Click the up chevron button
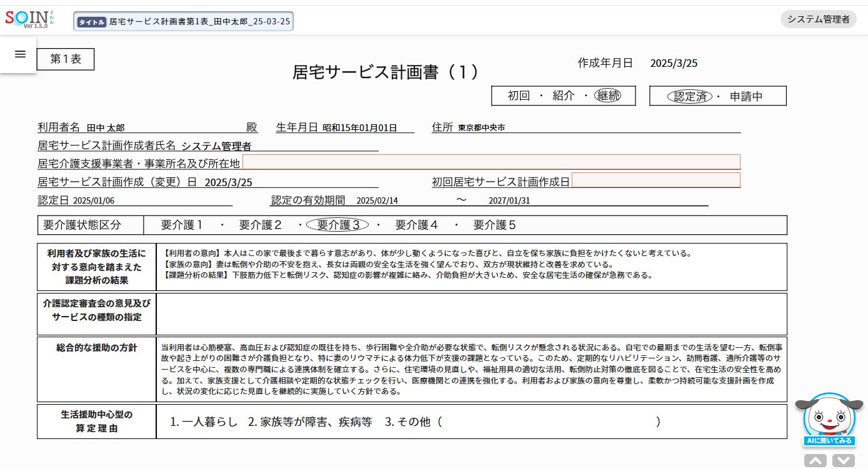Image resolution: width=868 pixels, height=469 pixels. 816,461
